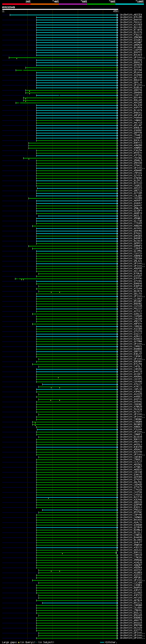Click the purple ~60% identity legend bar

point(73,4)
